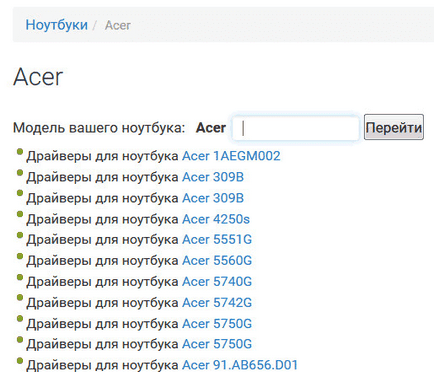434x372 pixels.
Task: Select the Acer breadcrumb item
Action: pos(118,25)
